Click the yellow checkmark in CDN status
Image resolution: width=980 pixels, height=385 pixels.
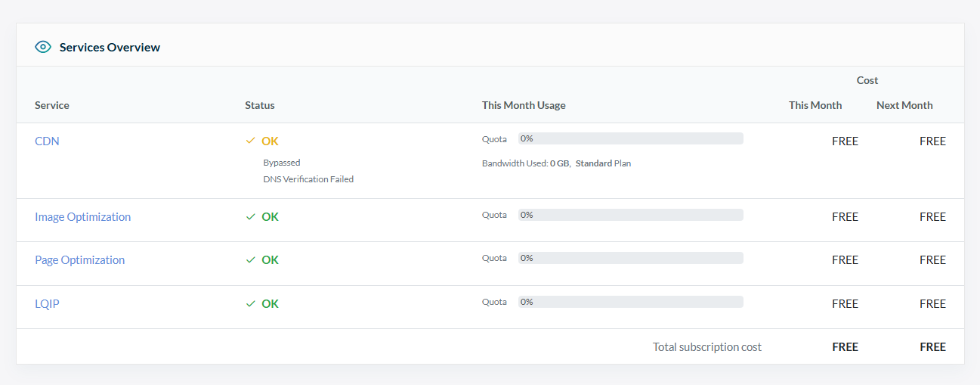251,141
